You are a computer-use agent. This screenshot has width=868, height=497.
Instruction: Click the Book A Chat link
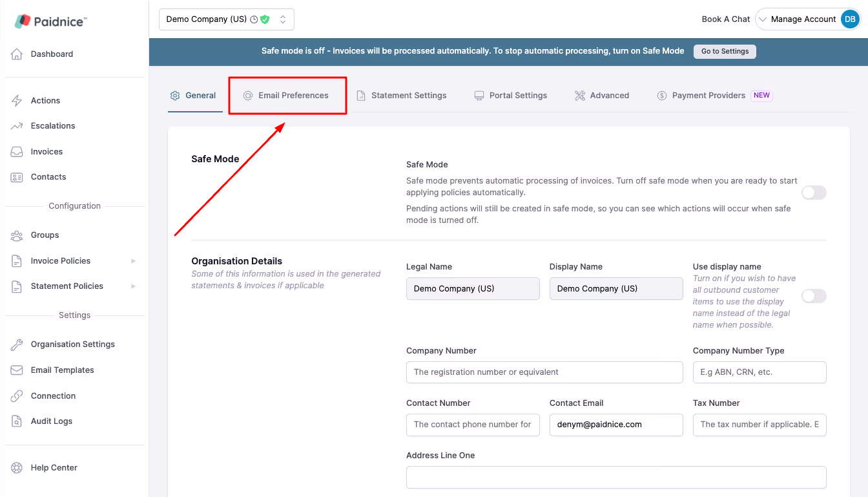[726, 19]
